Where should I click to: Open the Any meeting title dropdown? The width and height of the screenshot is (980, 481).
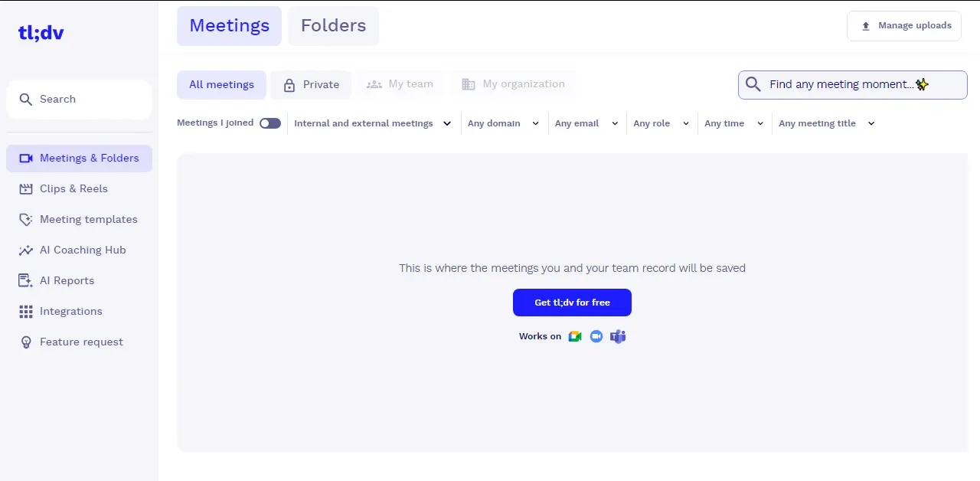[826, 123]
